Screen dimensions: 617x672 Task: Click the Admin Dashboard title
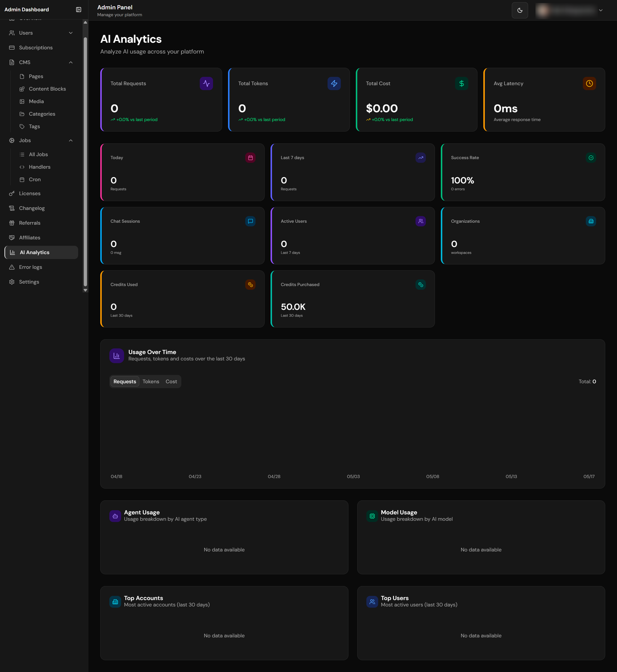[x=27, y=10]
